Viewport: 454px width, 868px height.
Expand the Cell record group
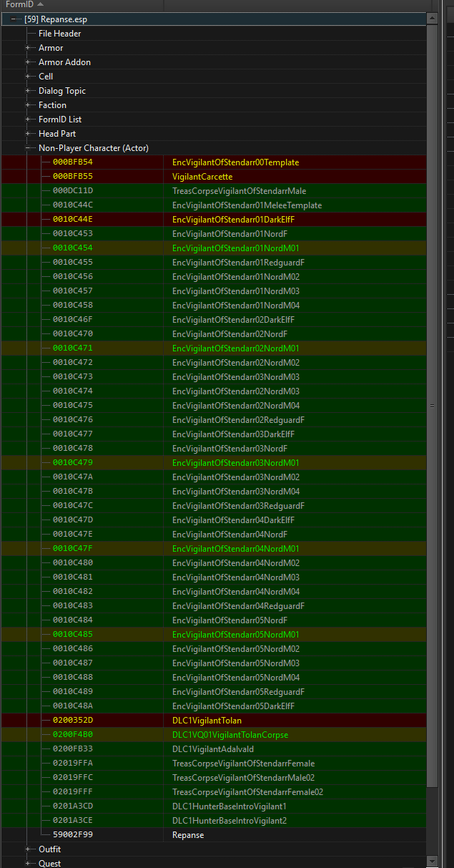pos(29,77)
